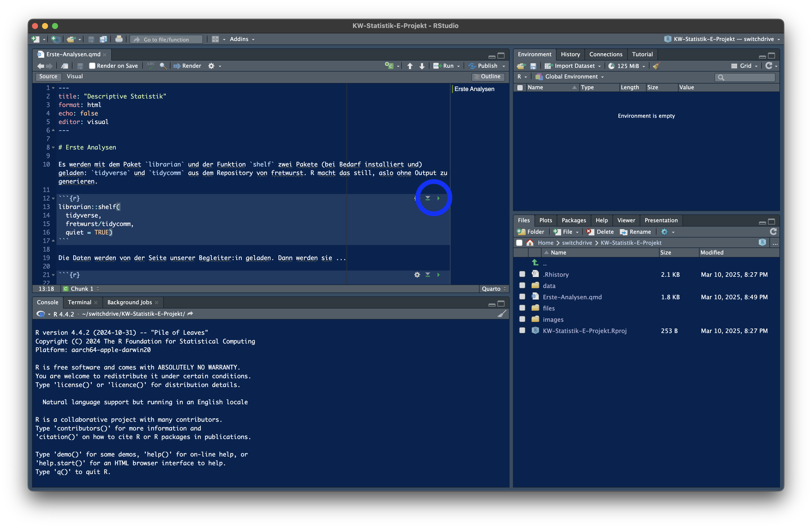812x528 pixels.
Task: Click the Print document icon
Action: click(119, 39)
